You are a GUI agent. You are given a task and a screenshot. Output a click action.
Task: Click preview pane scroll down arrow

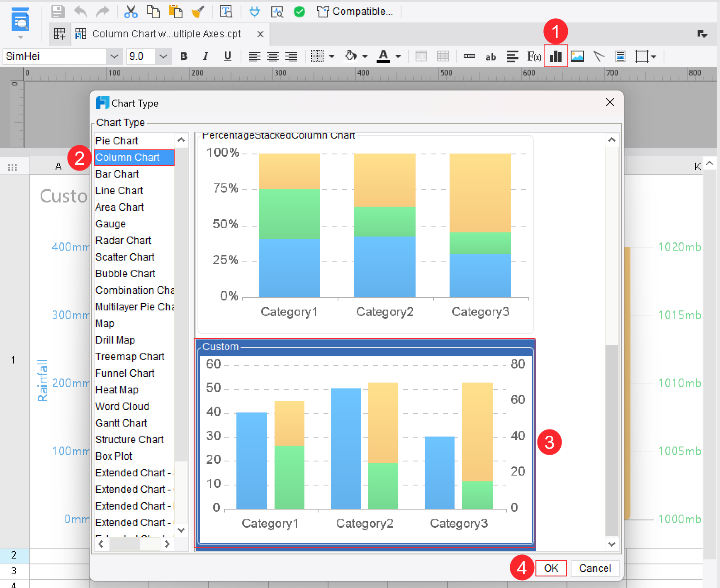pos(612,544)
